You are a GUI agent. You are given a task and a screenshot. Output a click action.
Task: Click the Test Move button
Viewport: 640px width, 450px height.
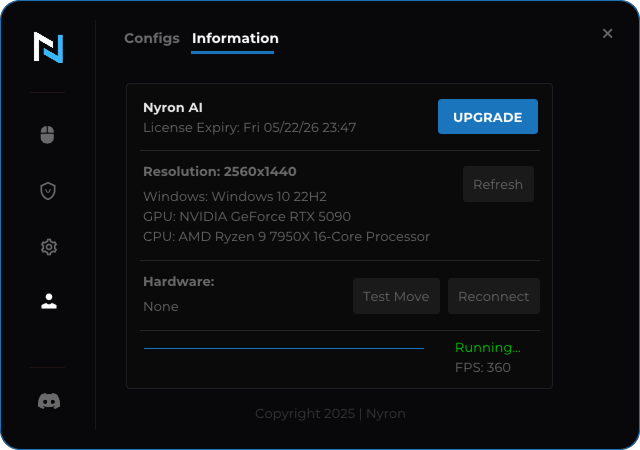click(x=396, y=296)
